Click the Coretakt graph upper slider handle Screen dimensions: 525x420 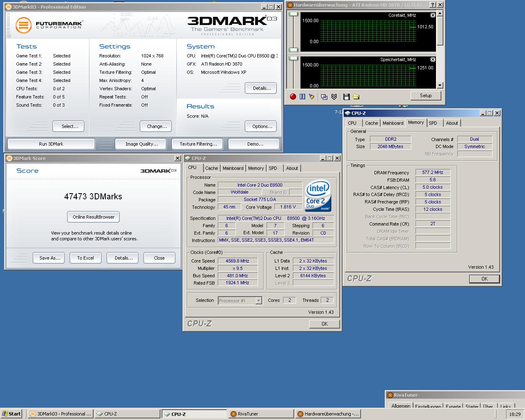pyautogui.click(x=293, y=14)
